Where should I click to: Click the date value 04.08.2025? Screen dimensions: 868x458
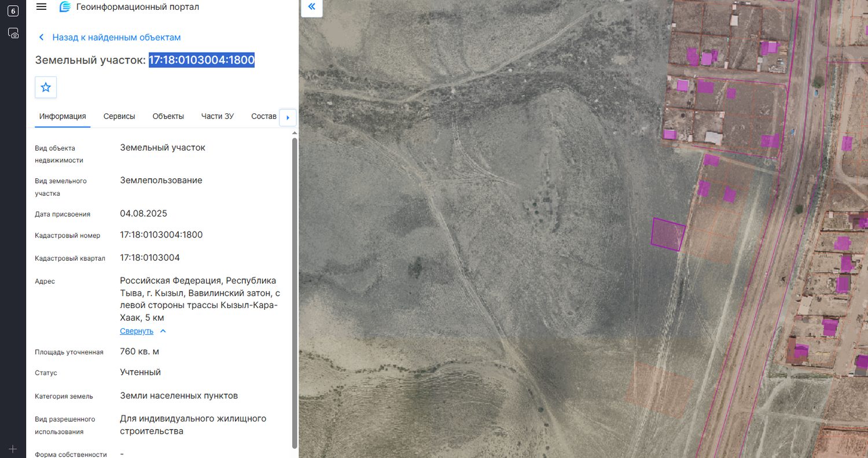pos(144,213)
